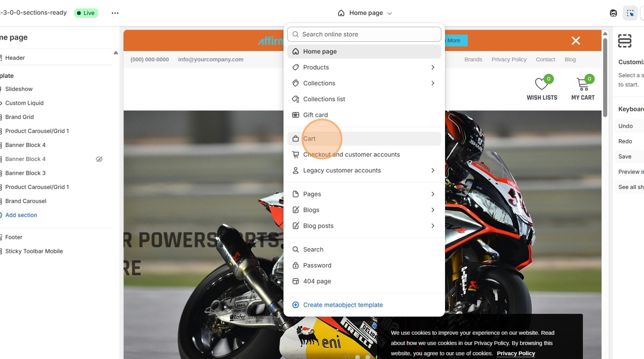
Task: Click the Password lock icon
Action: click(x=296, y=265)
